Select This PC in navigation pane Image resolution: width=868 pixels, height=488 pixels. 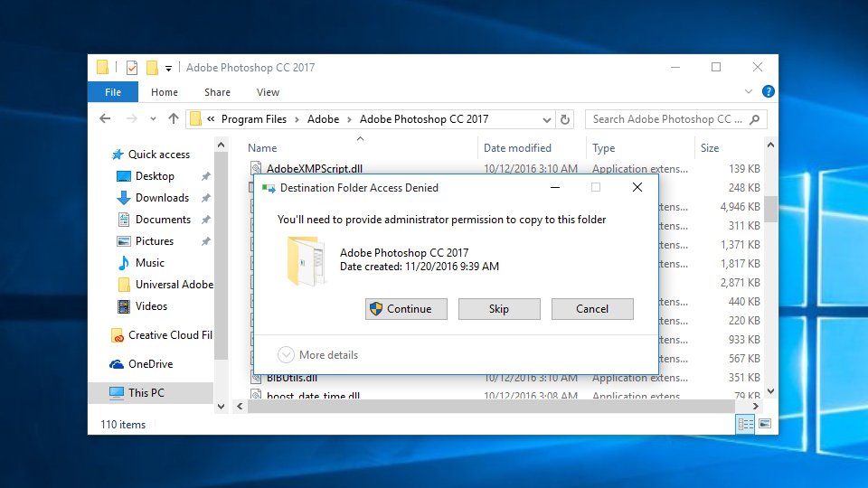click(x=151, y=392)
